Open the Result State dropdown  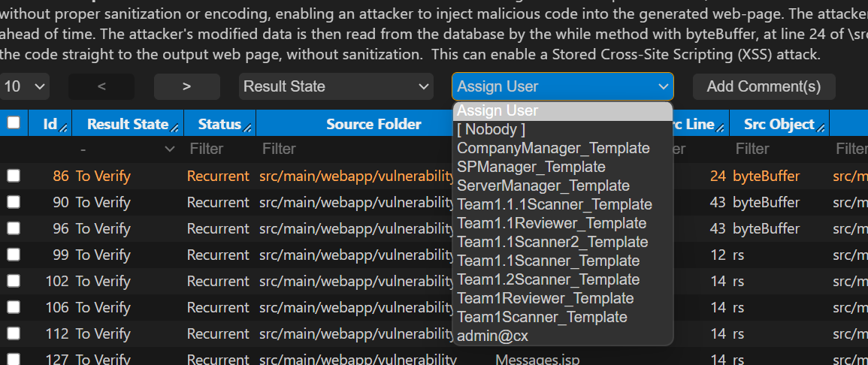(x=336, y=87)
